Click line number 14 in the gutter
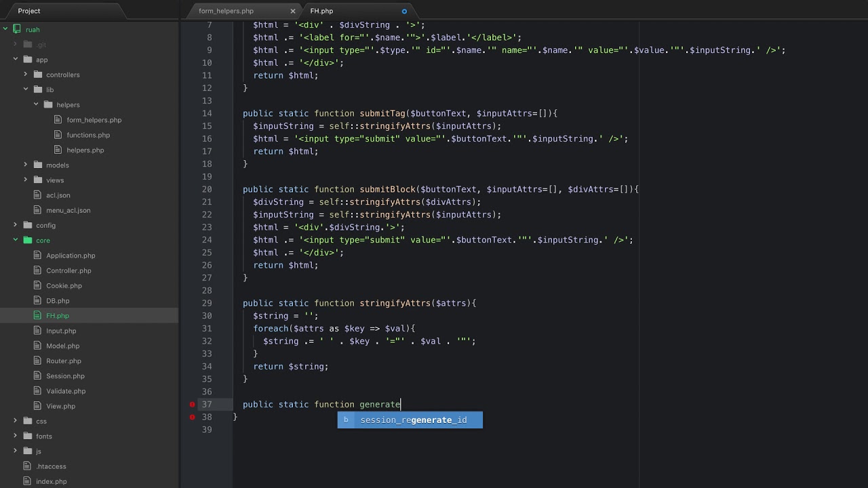This screenshot has width=868, height=488. click(207, 113)
